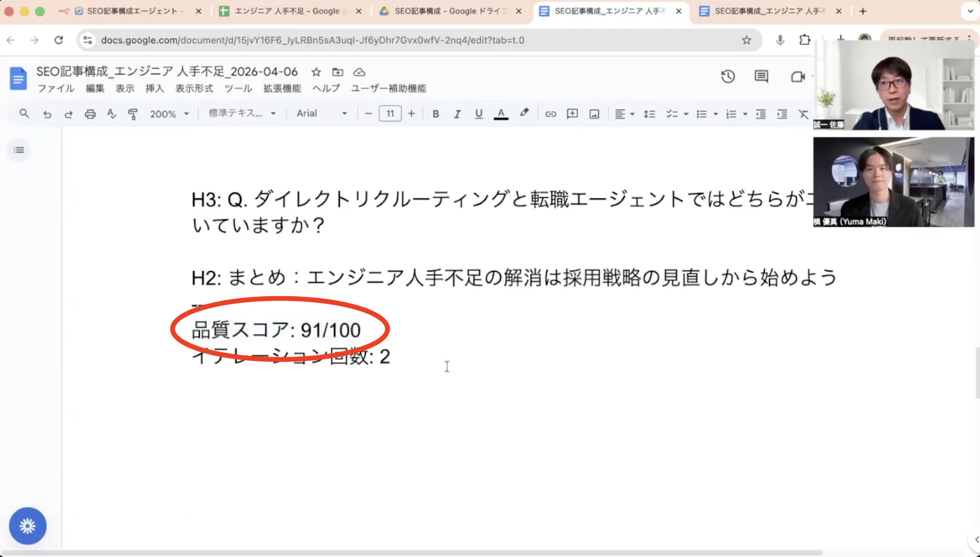Open the highlight color picker
The width and height of the screenshot is (980, 557).
tap(524, 113)
